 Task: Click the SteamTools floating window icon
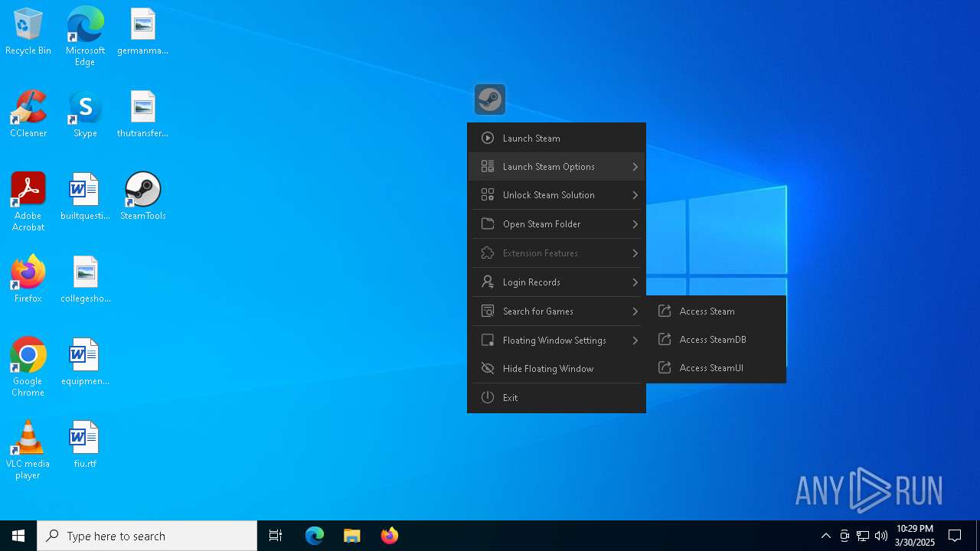pos(490,99)
